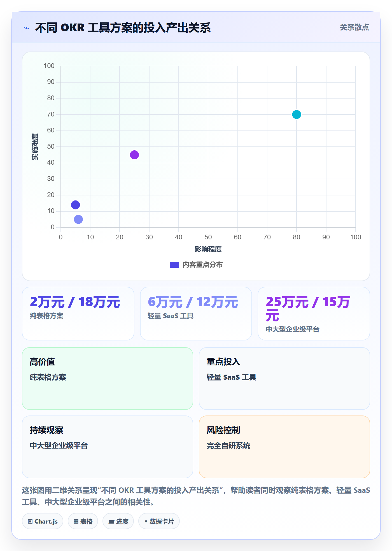This screenshot has width=392, height=551.
Task: Click the 关系散点 label in the header
Action: [354, 27]
